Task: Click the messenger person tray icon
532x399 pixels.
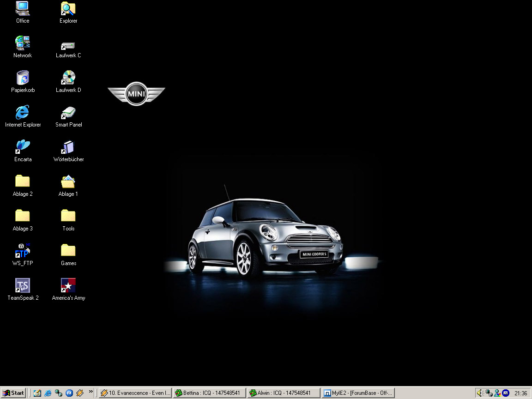Action: coord(497,393)
